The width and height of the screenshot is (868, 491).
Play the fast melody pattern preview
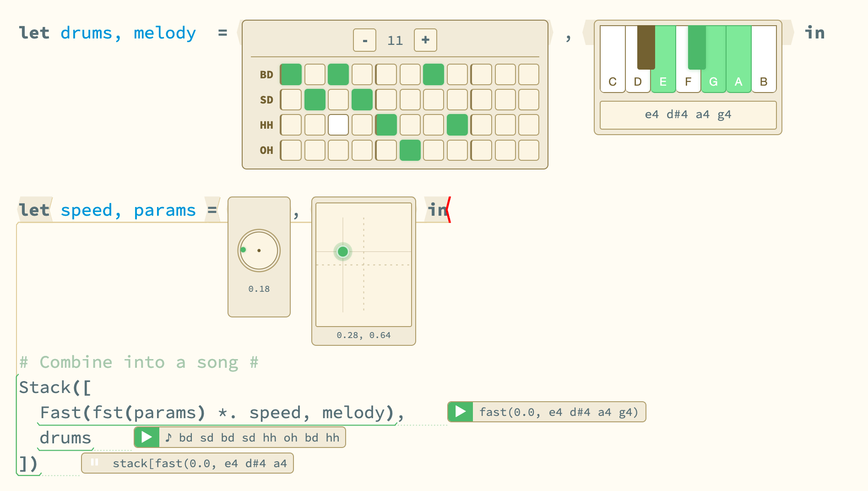[x=460, y=412]
